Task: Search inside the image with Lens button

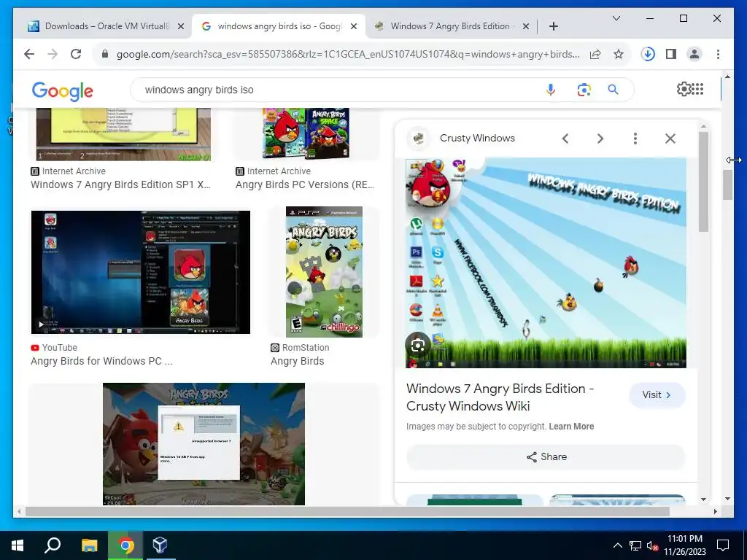Action: (418, 345)
